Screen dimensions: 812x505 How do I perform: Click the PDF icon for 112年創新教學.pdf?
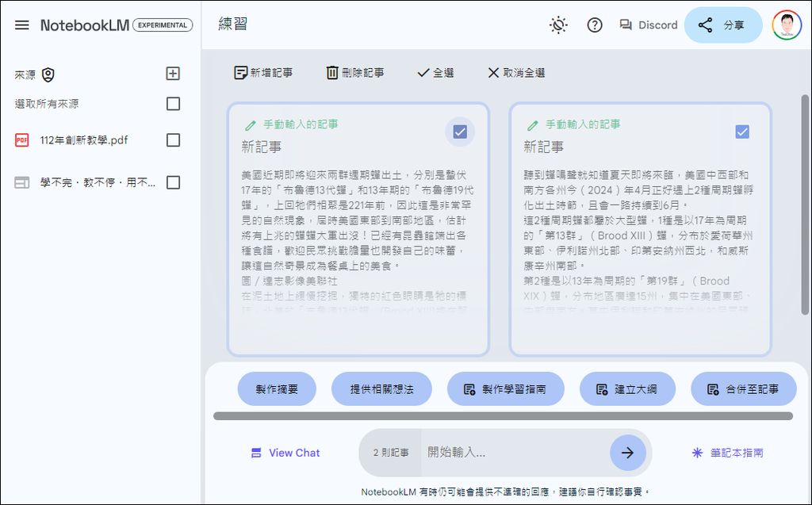pos(21,140)
